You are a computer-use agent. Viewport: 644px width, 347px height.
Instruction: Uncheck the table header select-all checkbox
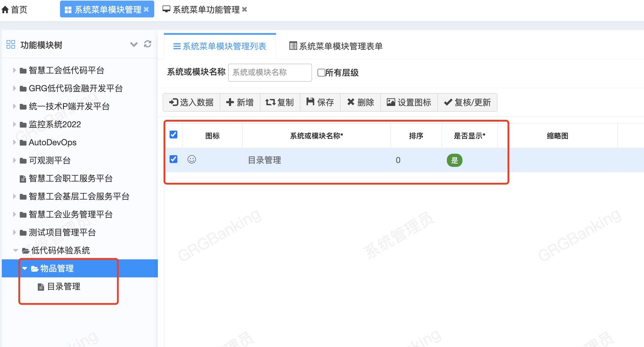[173, 134]
